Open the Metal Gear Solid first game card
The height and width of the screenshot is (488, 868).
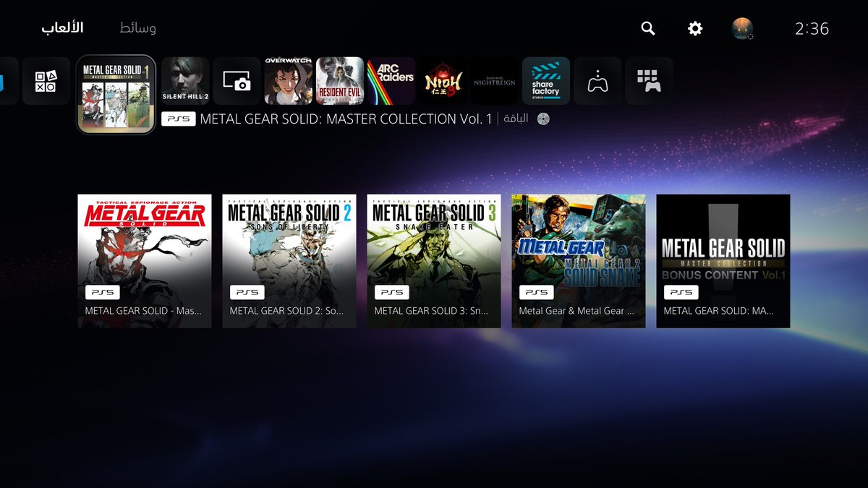pos(145,261)
